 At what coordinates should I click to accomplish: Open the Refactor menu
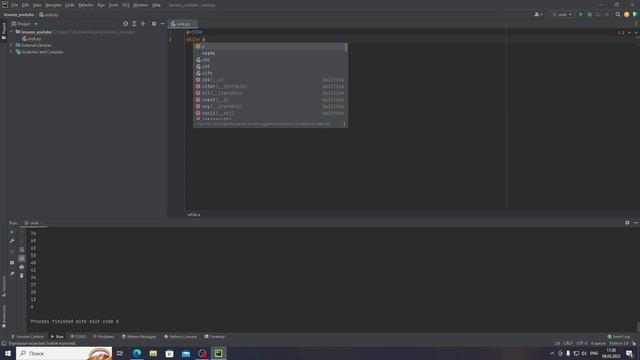coord(86,5)
